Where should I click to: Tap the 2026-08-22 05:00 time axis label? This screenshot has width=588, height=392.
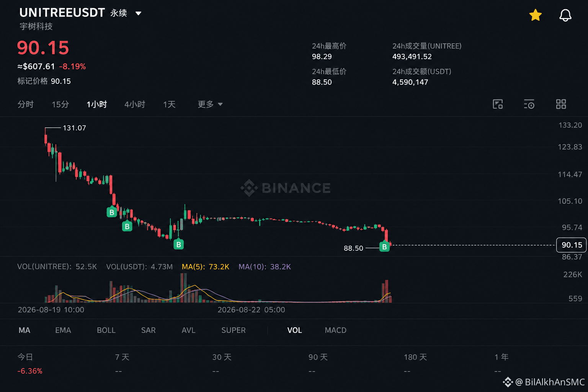coord(251,310)
